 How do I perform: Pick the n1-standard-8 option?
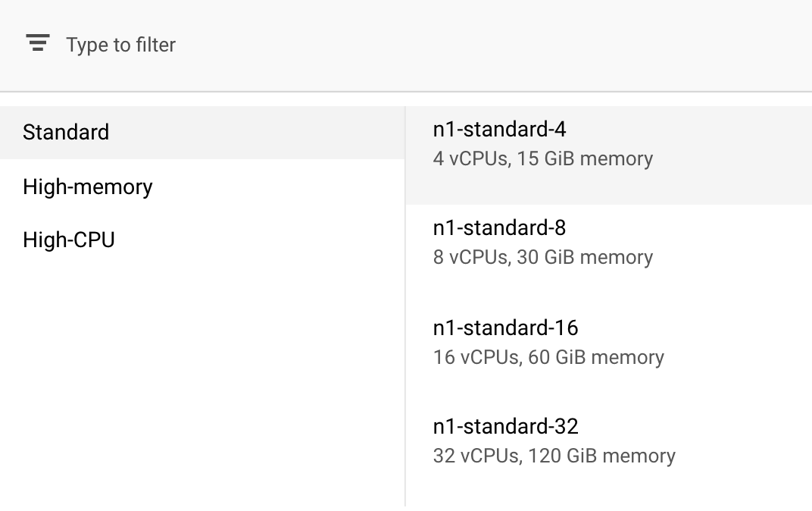click(x=499, y=228)
